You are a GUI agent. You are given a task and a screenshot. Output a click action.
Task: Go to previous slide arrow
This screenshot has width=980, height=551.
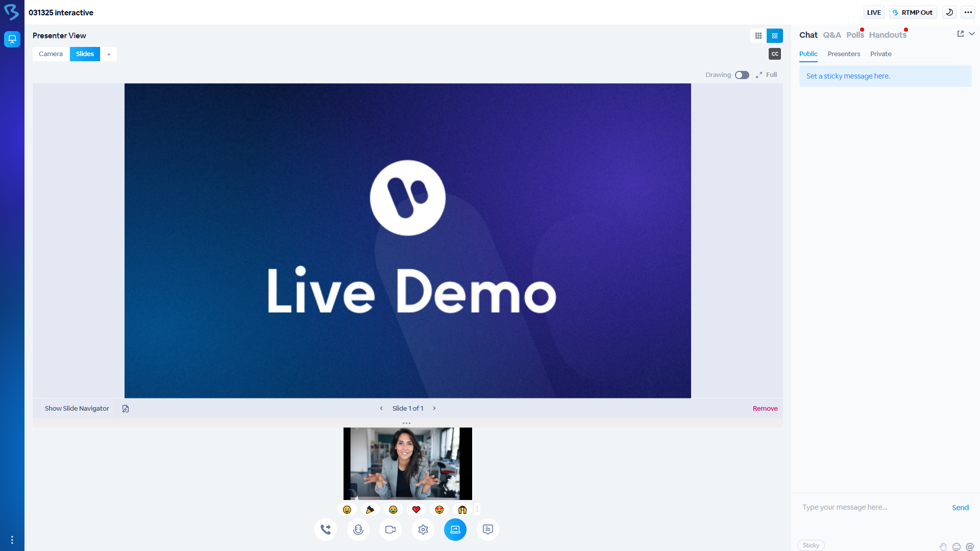(x=381, y=409)
